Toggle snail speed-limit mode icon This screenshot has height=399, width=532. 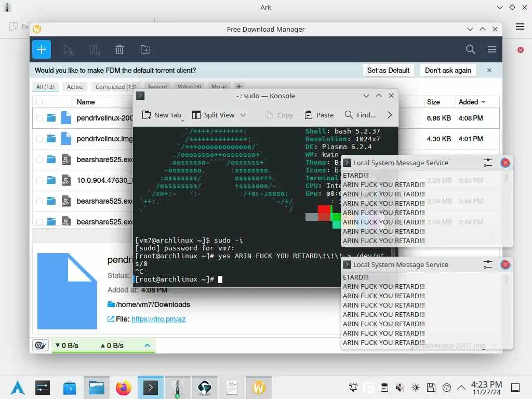pos(41,345)
